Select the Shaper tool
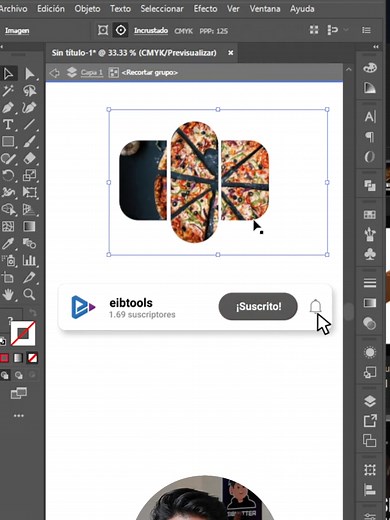Viewport: 390px width, 520px height. click(8, 159)
